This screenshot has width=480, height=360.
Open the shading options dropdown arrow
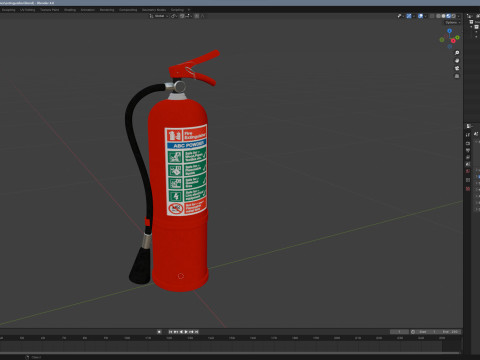(459, 16)
